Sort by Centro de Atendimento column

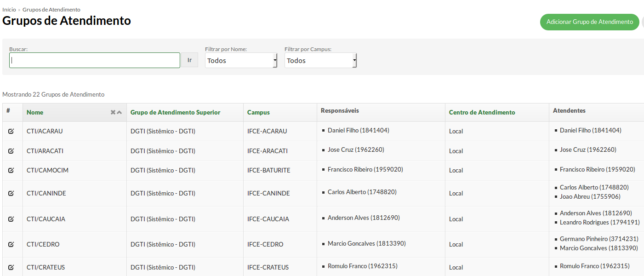[482, 112]
